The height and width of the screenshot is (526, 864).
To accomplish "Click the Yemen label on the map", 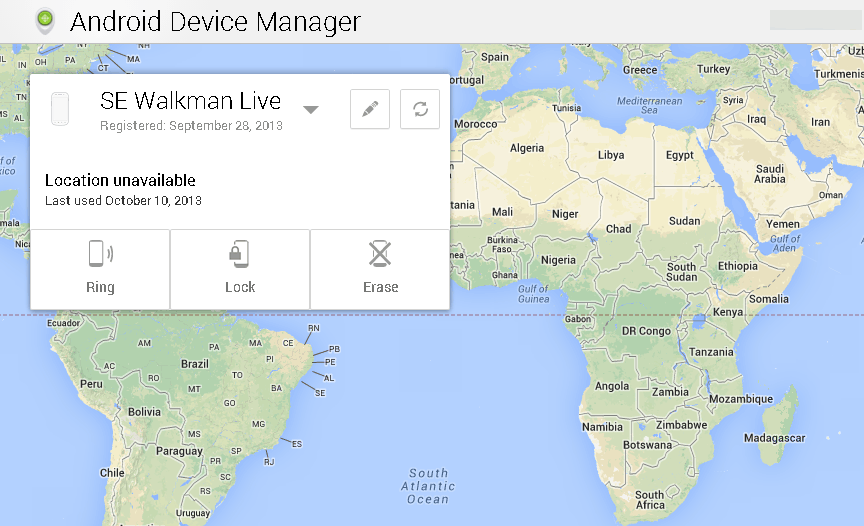I will coord(782,224).
